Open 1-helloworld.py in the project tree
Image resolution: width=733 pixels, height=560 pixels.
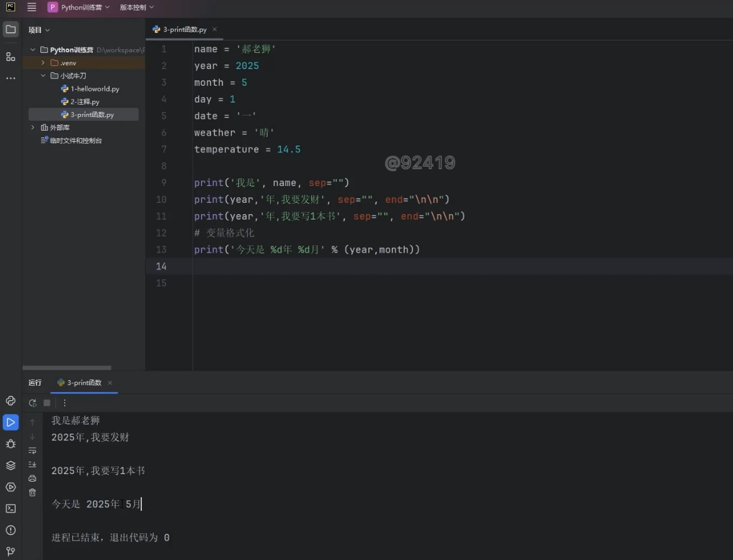click(94, 89)
